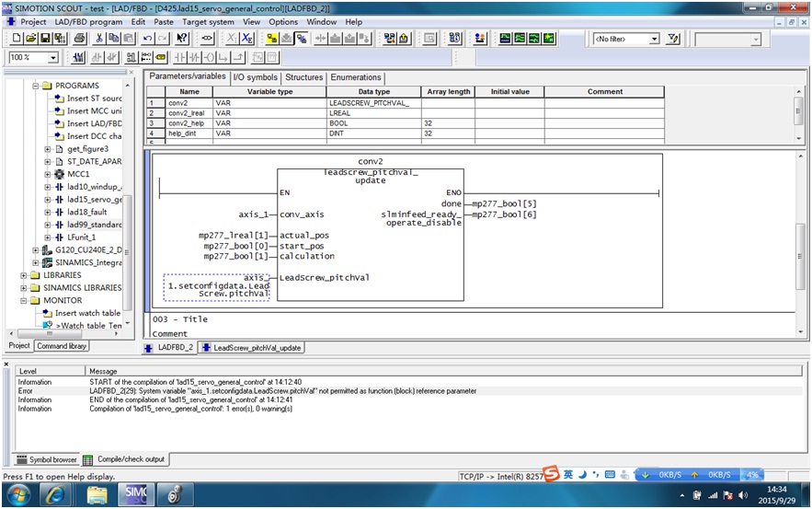Click the yellow Connect to selected devices icon
Viewport: 812px width, 509px height.
pyautogui.click(x=272, y=39)
